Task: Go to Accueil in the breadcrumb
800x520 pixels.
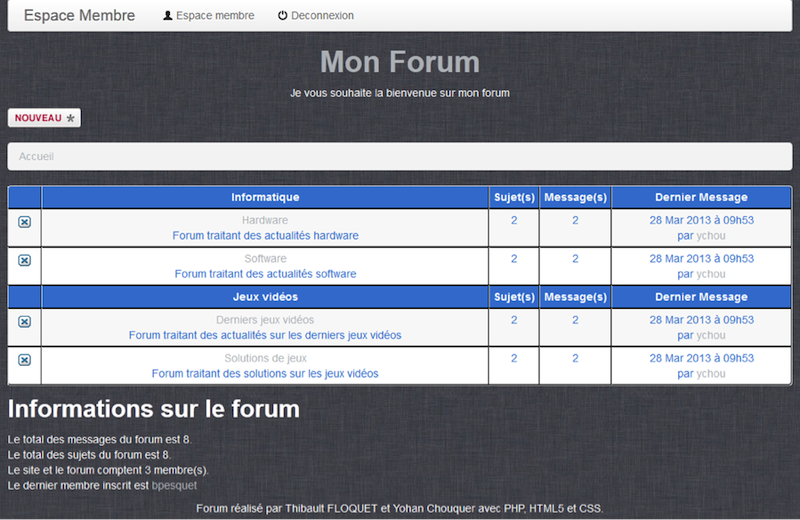Action: tap(36, 156)
